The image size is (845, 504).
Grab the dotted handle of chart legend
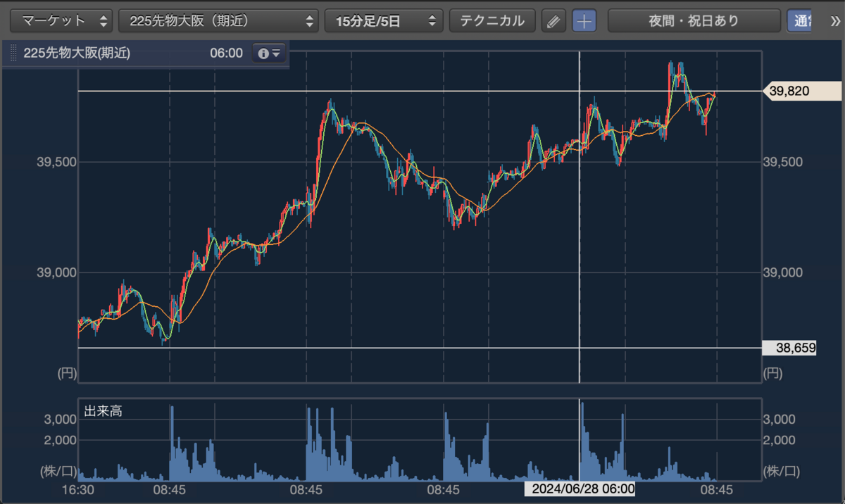pos(12,53)
